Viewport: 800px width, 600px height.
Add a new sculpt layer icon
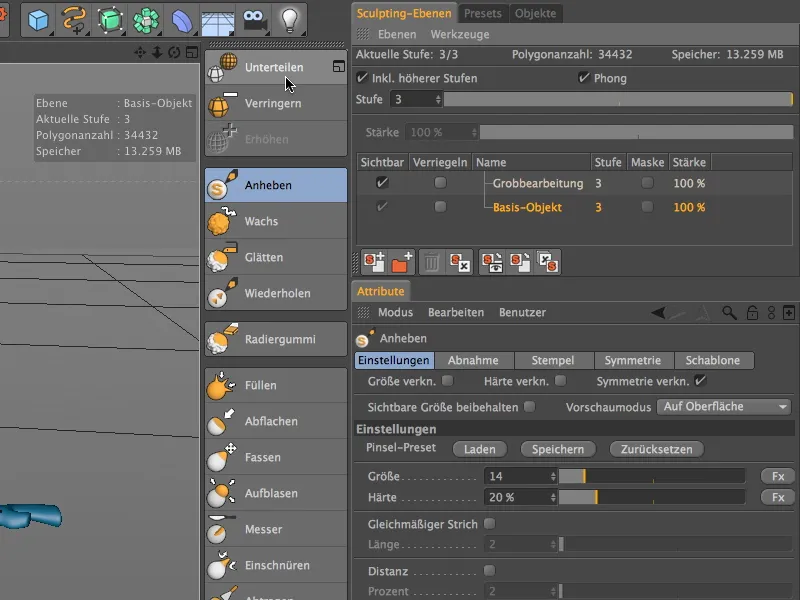coord(374,262)
